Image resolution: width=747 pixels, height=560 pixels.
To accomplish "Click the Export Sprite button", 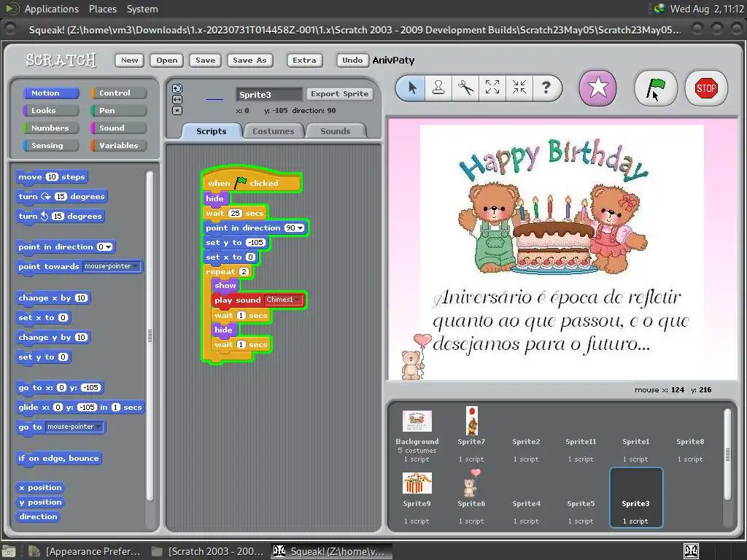I will pos(340,94).
